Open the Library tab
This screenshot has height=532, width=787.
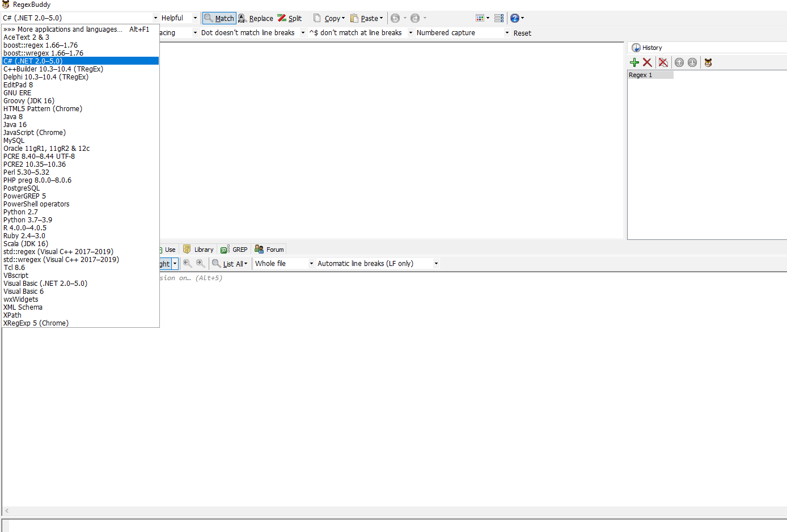tap(198, 250)
